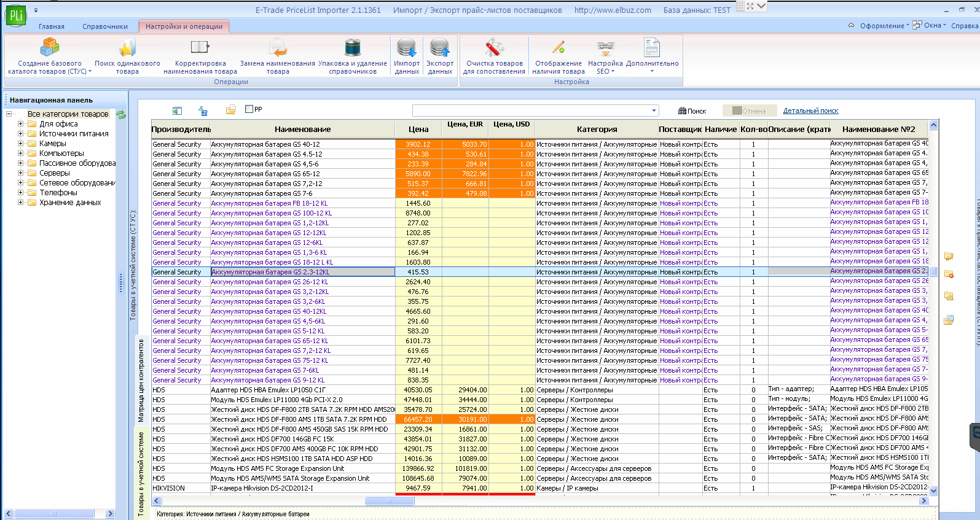Click 'Адаптер HDS HBA Emulex LP1050' product name
The image size is (980, 520).
click(269, 390)
